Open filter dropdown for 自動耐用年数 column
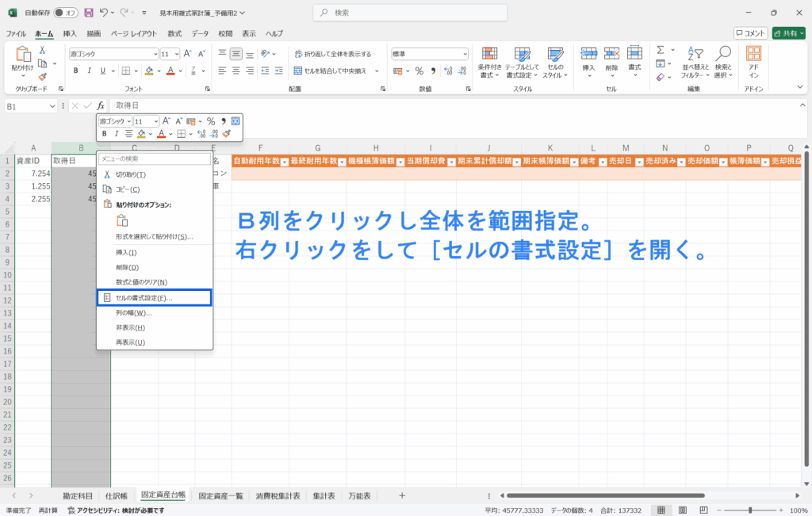 (285, 162)
